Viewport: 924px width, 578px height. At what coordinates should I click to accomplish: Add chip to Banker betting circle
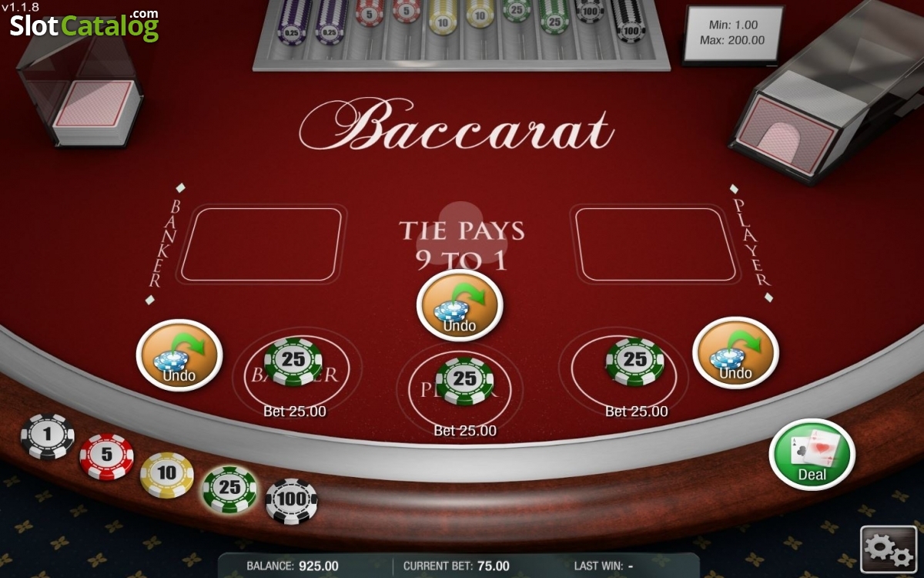click(x=296, y=371)
